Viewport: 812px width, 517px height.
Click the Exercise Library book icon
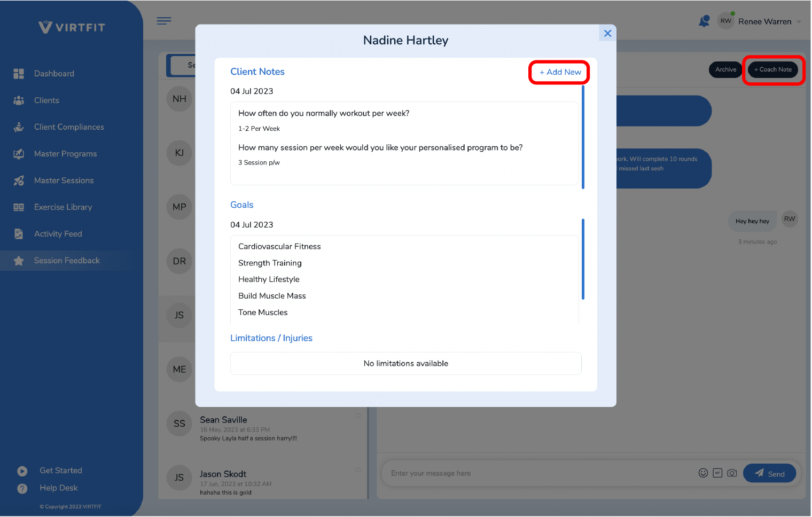19,207
